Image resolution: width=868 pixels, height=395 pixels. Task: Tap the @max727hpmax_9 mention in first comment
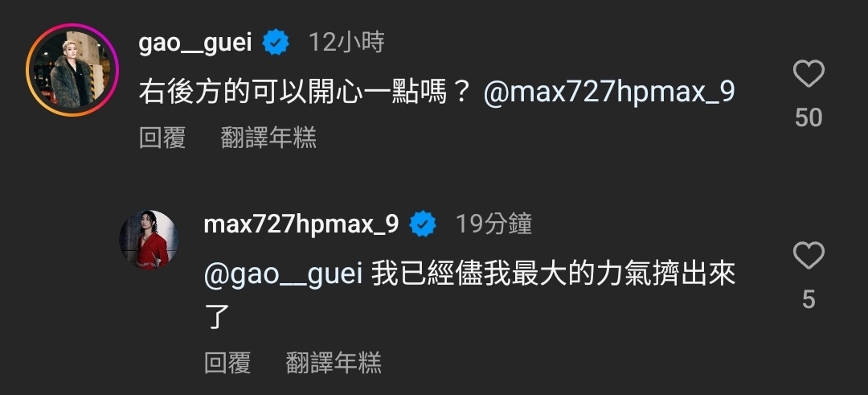(609, 93)
